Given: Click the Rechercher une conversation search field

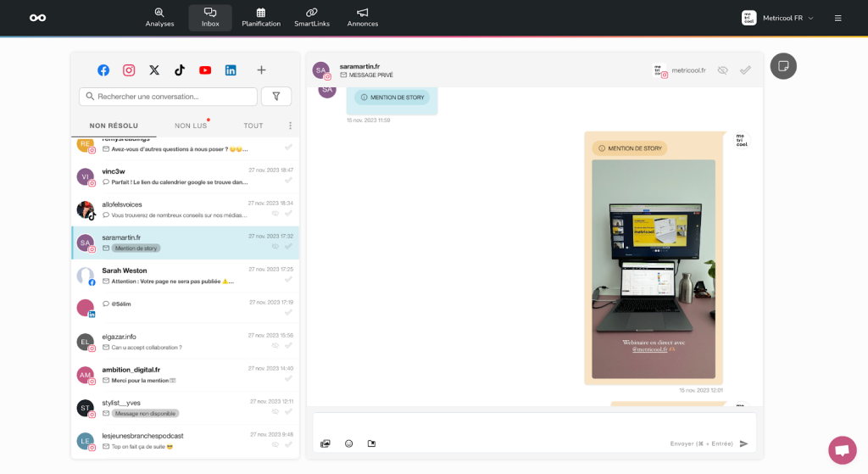Looking at the screenshot, I should pyautogui.click(x=168, y=97).
